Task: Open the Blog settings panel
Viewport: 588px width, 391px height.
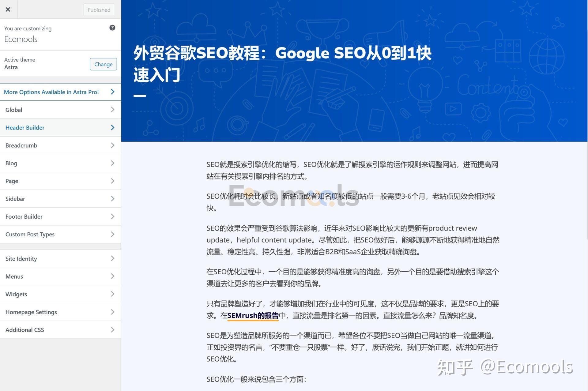Action: pyautogui.click(x=60, y=163)
